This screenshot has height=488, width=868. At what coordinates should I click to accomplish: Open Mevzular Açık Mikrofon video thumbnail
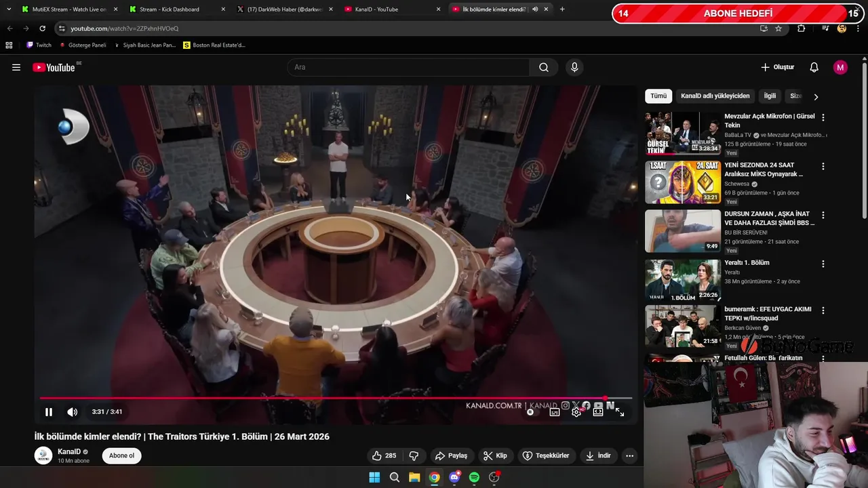coord(683,134)
